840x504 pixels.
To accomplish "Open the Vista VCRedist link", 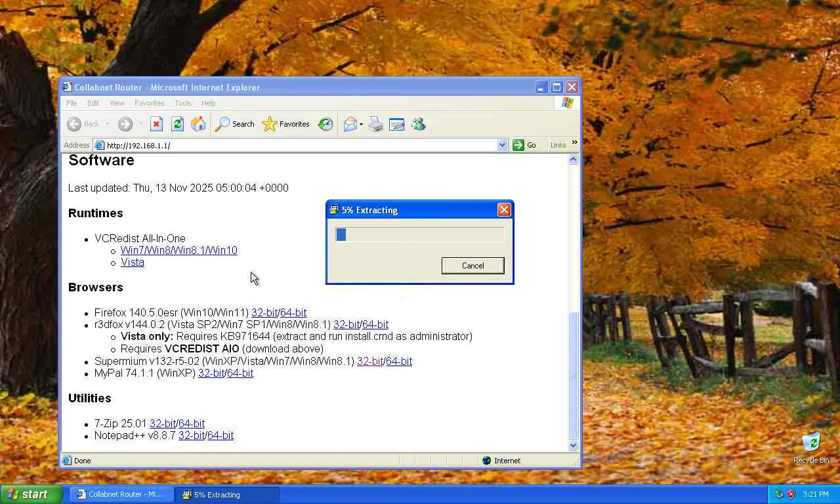I will (133, 262).
